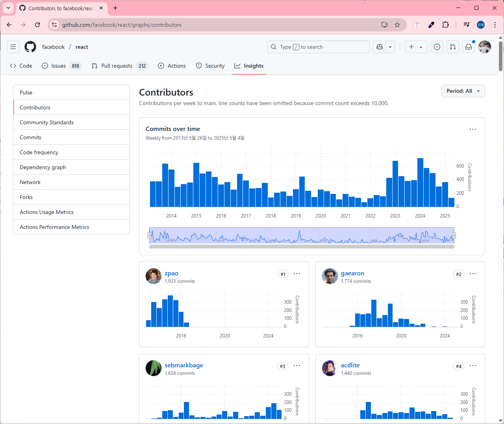Click the browser back arrow
Viewport: 504px width, 424px height.
pyautogui.click(x=9, y=25)
